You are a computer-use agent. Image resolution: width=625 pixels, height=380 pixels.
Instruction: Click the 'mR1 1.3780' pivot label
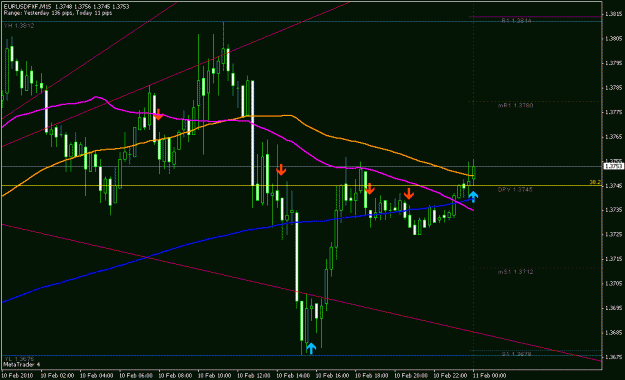click(x=515, y=106)
